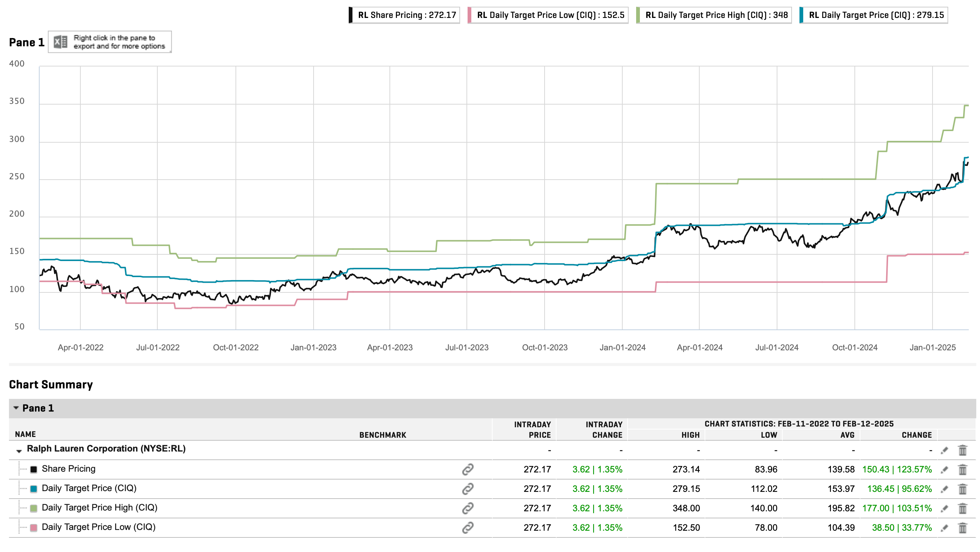Edit Daily Target Price Low series with pencil
The image size is (980, 552).
pos(944,528)
